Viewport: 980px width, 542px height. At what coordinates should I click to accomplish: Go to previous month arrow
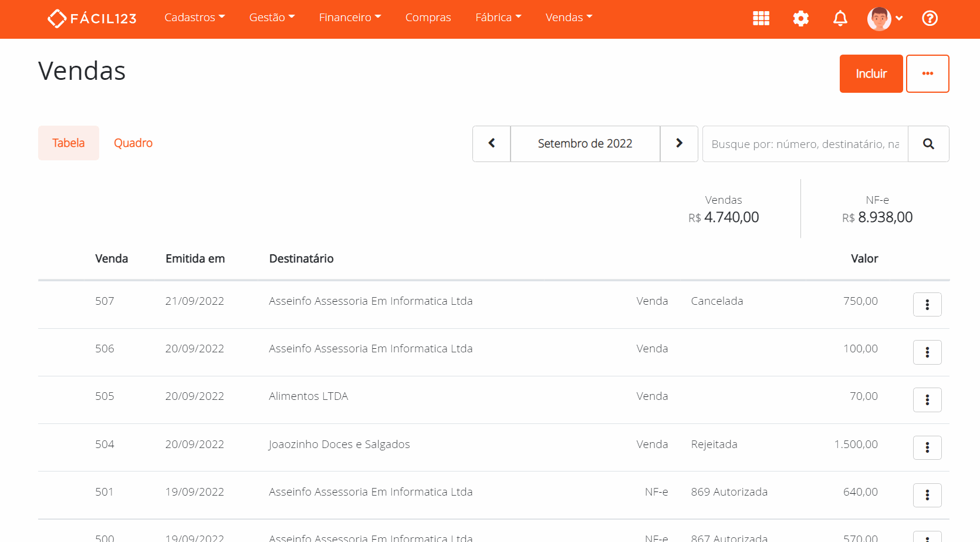coord(492,144)
